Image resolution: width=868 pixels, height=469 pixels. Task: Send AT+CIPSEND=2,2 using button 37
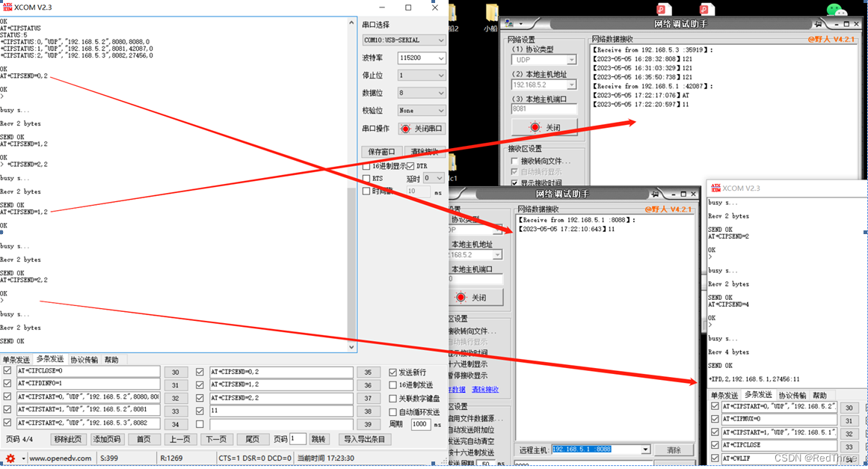tap(368, 398)
